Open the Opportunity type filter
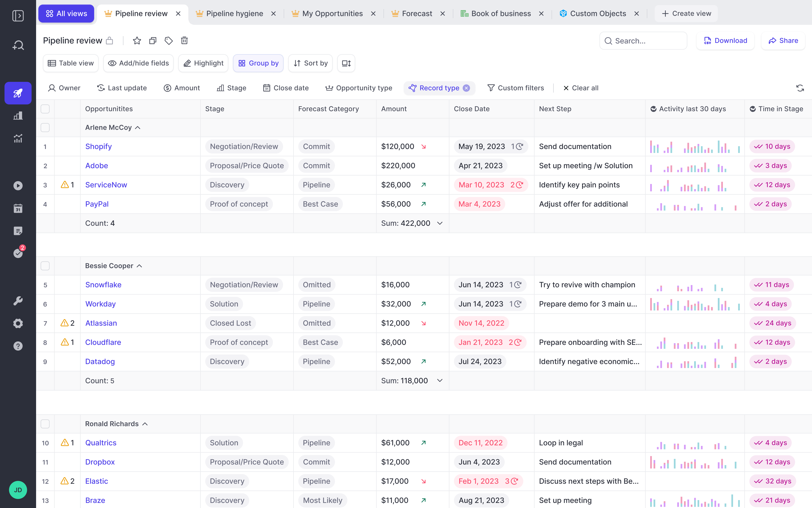Viewport: 812px width, 508px height. 359,88
